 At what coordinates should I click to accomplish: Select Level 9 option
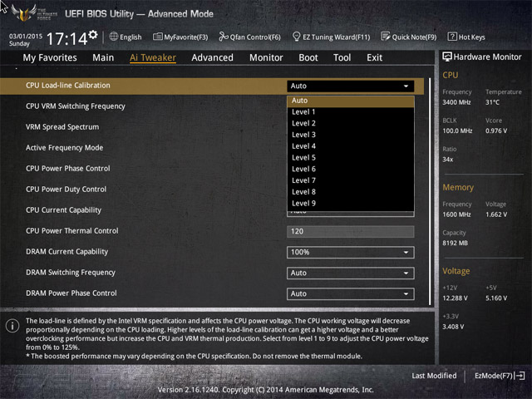(x=351, y=203)
